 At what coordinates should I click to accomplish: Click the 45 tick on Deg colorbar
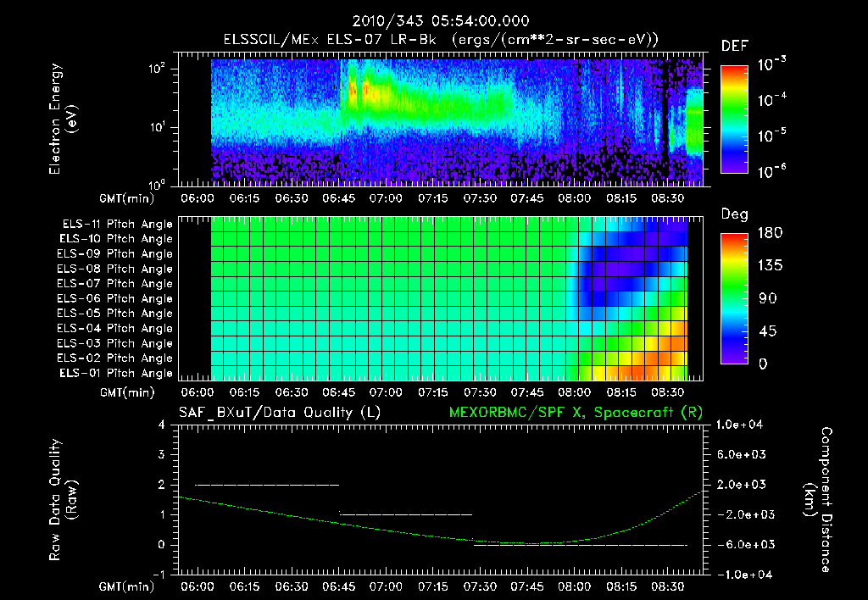767,331
